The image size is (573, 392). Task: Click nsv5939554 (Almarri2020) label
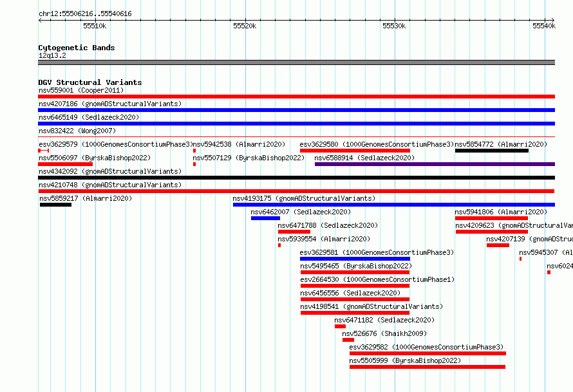(324, 239)
